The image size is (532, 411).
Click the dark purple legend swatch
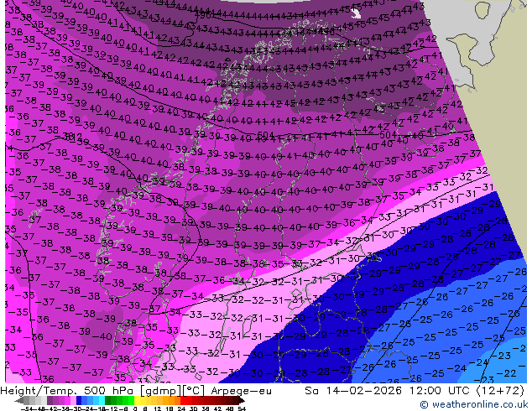[x=50, y=401]
